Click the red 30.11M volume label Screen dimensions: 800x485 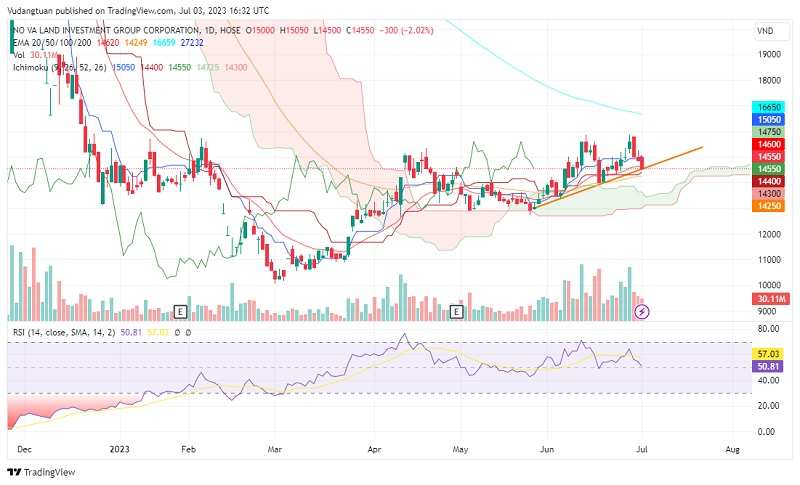769,298
